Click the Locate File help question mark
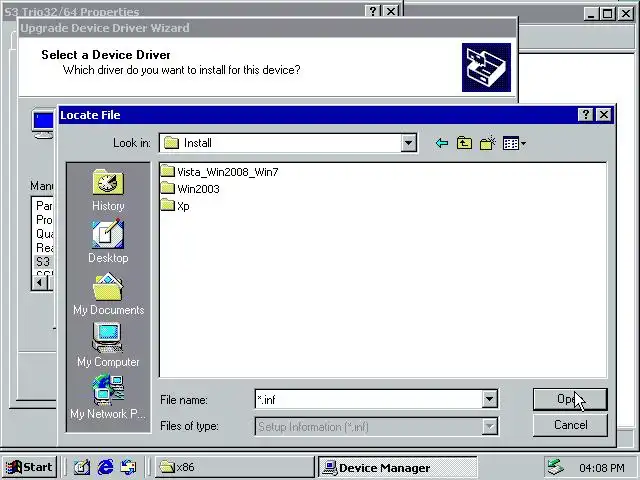Image resolution: width=640 pixels, height=480 pixels. coord(586,115)
